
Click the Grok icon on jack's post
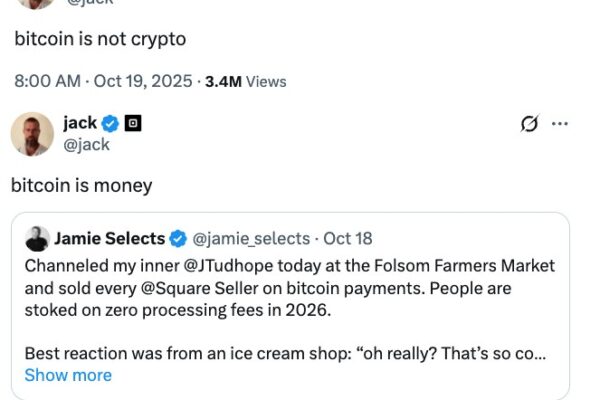530,124
